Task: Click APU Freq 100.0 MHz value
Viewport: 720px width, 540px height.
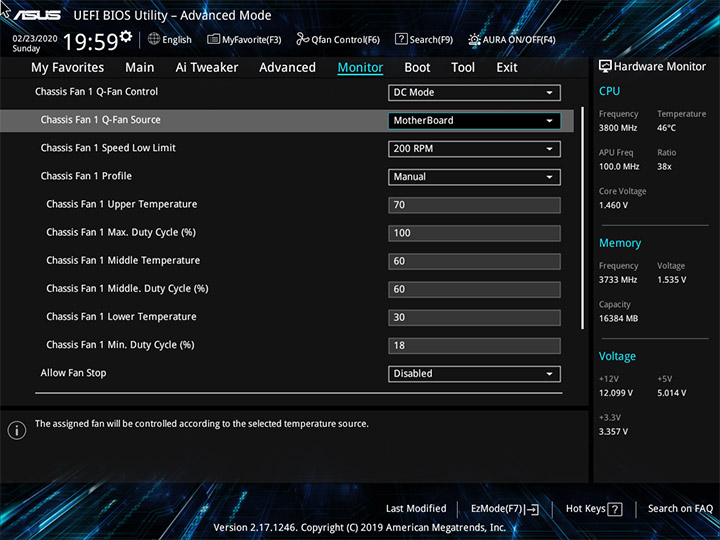Action: [619, 167]
